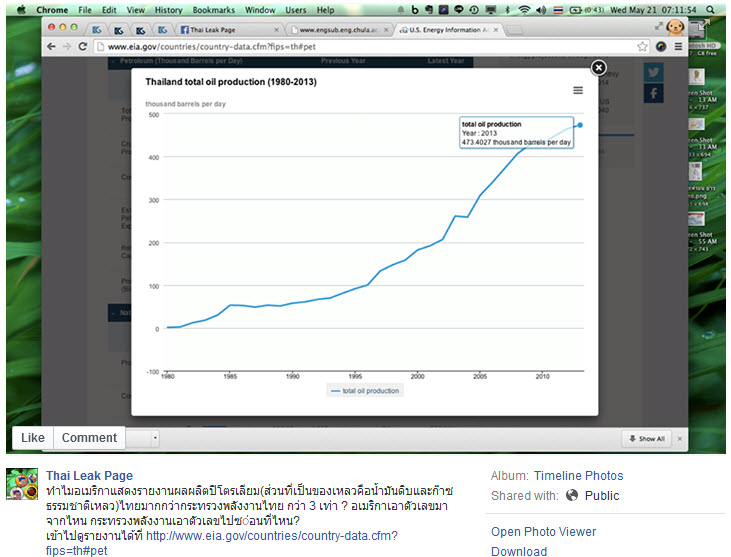
Task: Click the Bluetooth menu bar icon
Action: tap(508, 10)
